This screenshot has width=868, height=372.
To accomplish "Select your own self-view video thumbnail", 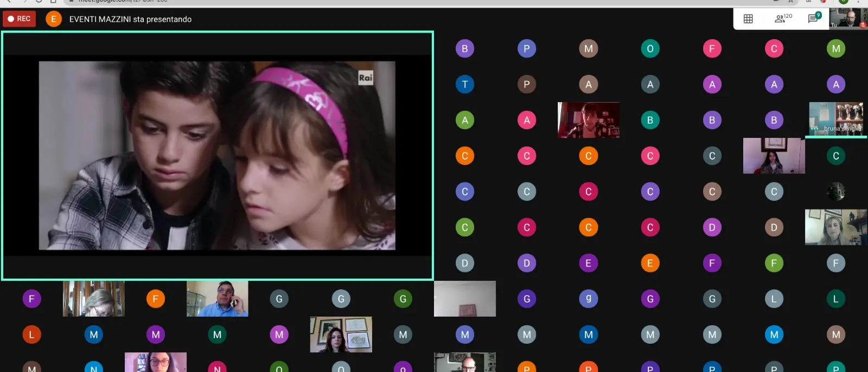I will pos(846,18).
